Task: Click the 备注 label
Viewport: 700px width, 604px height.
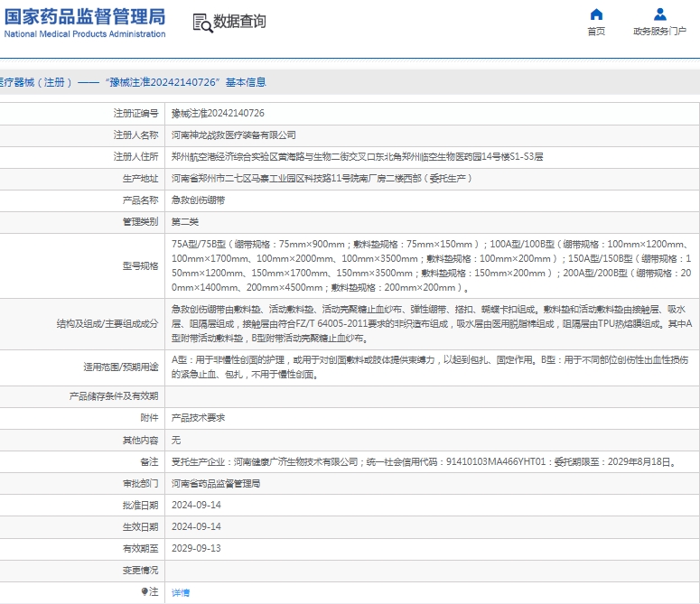Action: tap(149, 461)
